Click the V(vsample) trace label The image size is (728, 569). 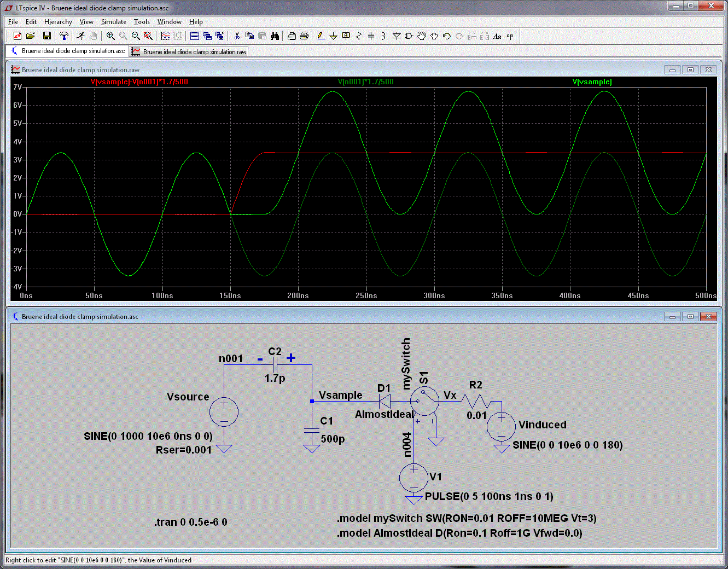[x=592, y=82]
